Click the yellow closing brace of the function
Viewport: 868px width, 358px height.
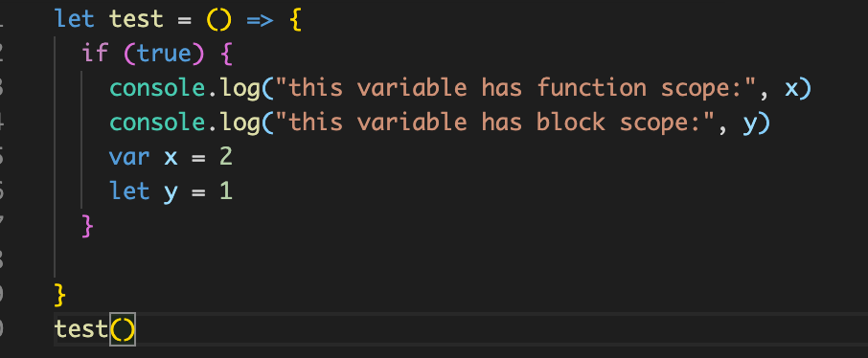(x=60, y=296)
